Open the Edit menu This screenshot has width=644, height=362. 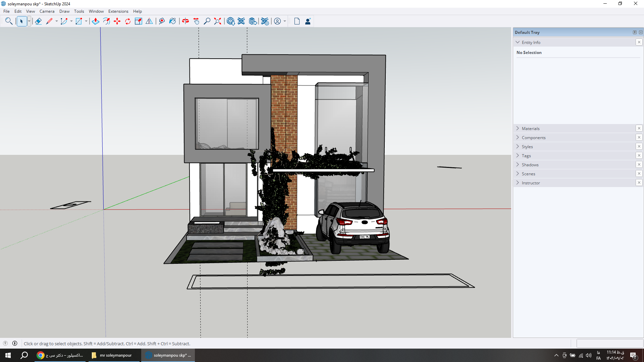[x=18, y=11]
